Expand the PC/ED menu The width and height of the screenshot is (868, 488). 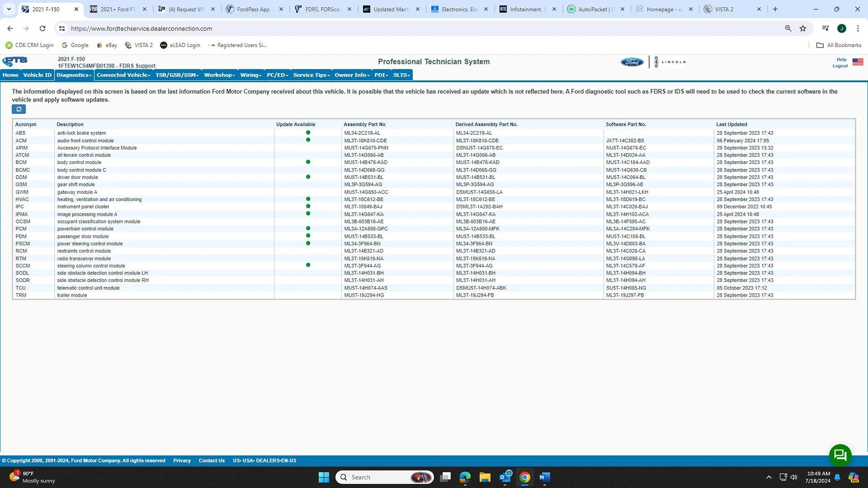277,75
